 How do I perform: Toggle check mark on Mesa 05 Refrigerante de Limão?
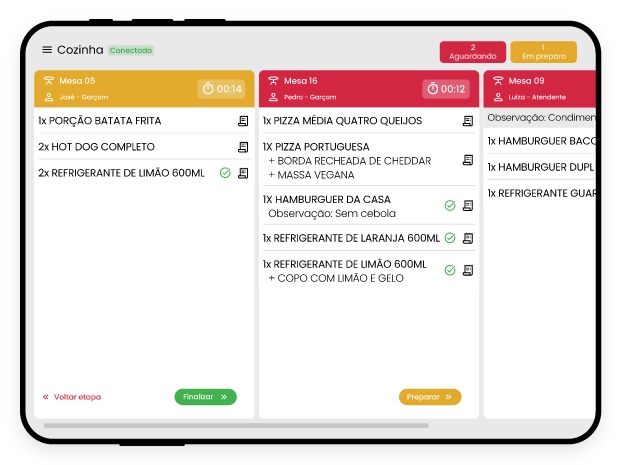225,173
